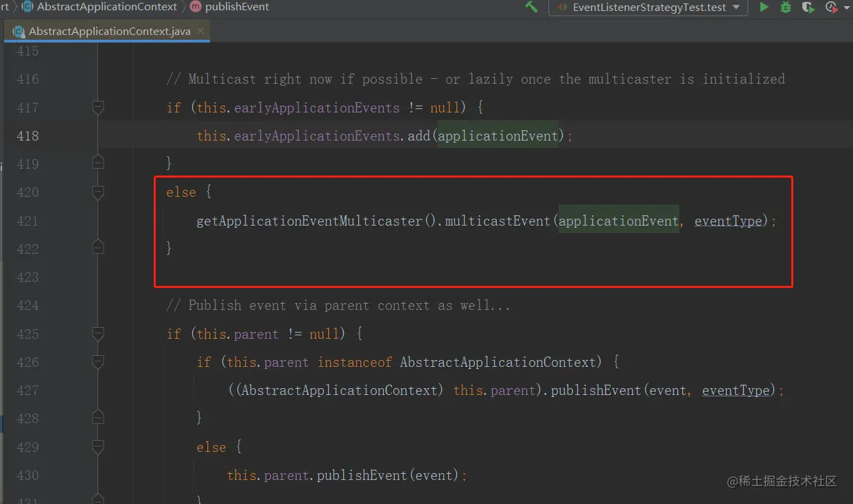Viewport: 853px width, 504px height.
Task: Click line number 424 in the gutter
Action: (x=27, y=305)
